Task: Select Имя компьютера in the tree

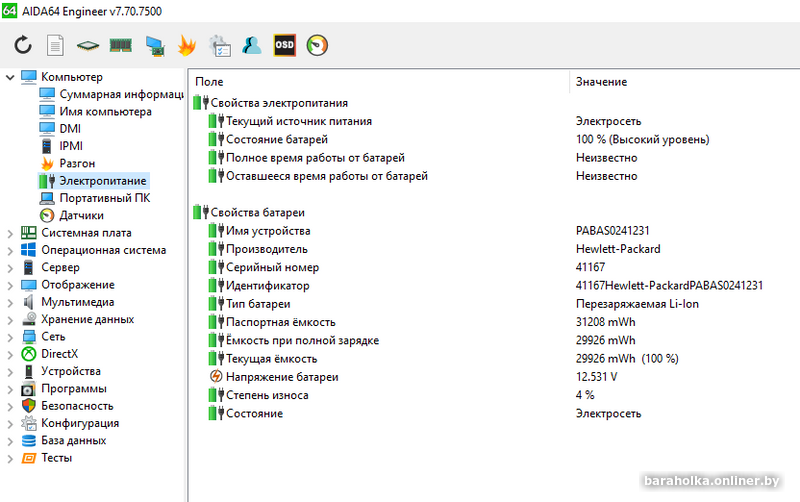Action: click(105, 112)
